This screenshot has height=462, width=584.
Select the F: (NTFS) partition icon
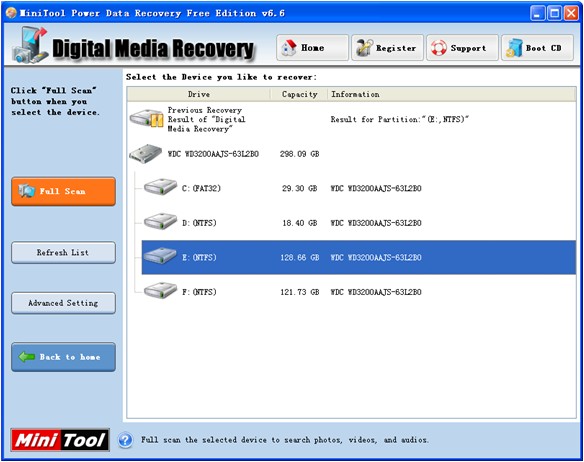point(161,291)
